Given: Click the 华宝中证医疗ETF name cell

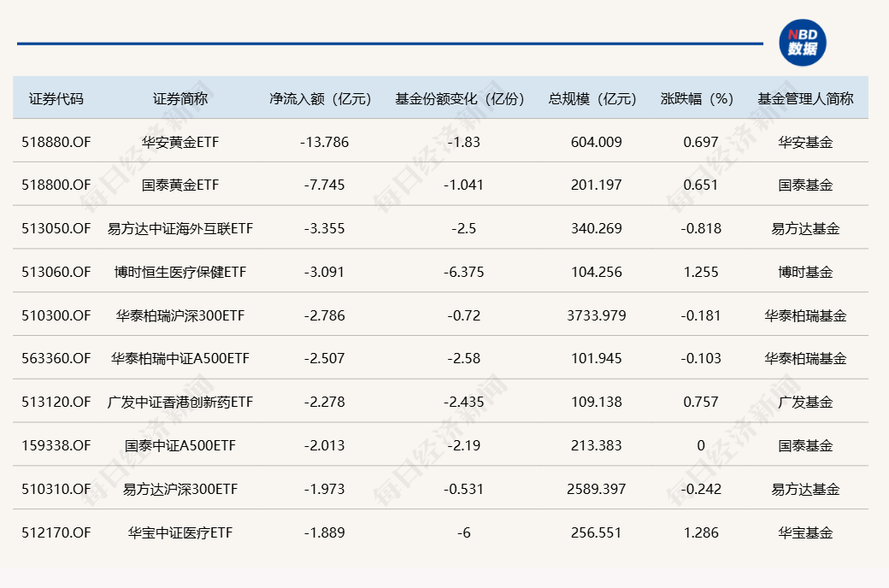Looking at the screenshot, I should click(180, 532).
